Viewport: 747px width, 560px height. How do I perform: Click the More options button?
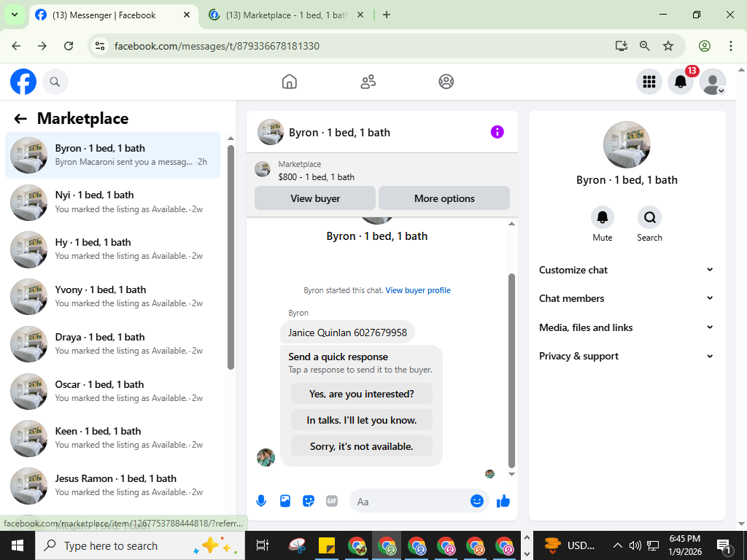[444, 198]
